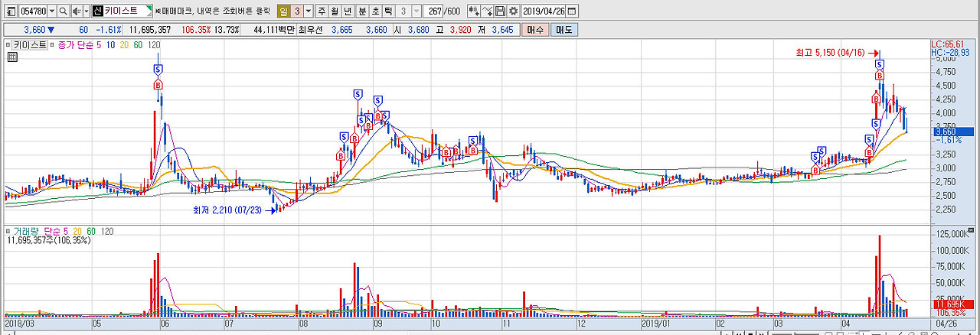Click the 13.73% value in header
The width and height of the screenshot is (980, 335).
point(227,30)
